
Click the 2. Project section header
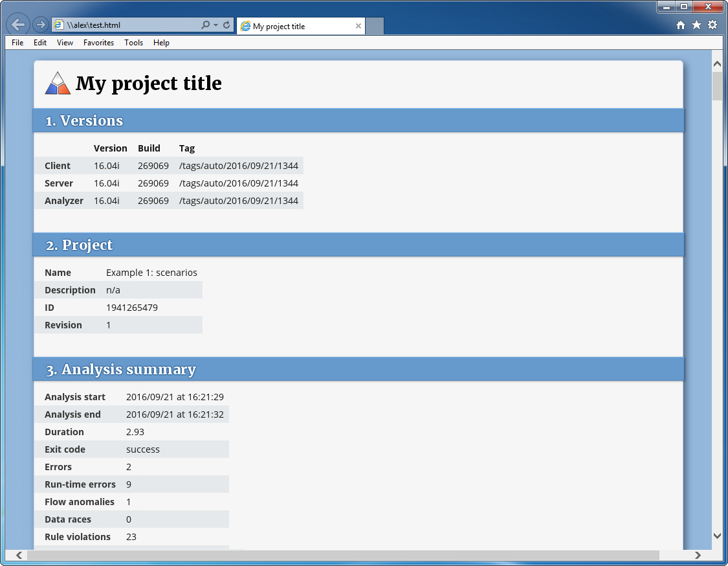(358, 245)
